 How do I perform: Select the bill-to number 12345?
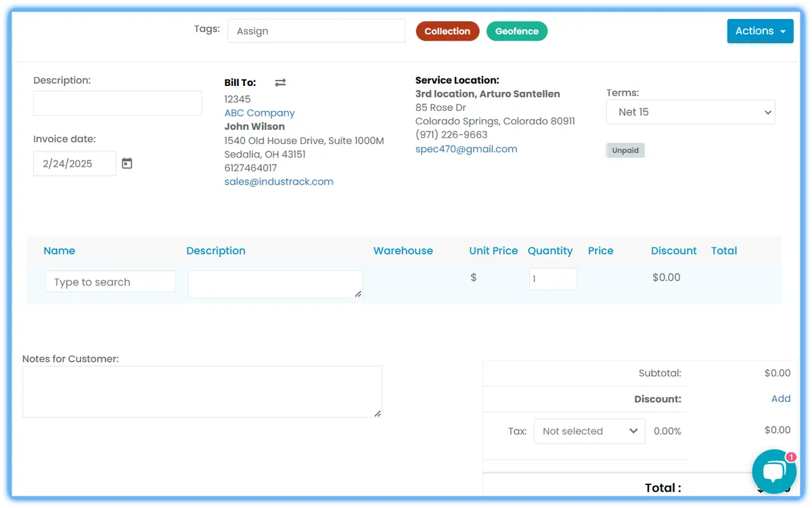point(238,99)
